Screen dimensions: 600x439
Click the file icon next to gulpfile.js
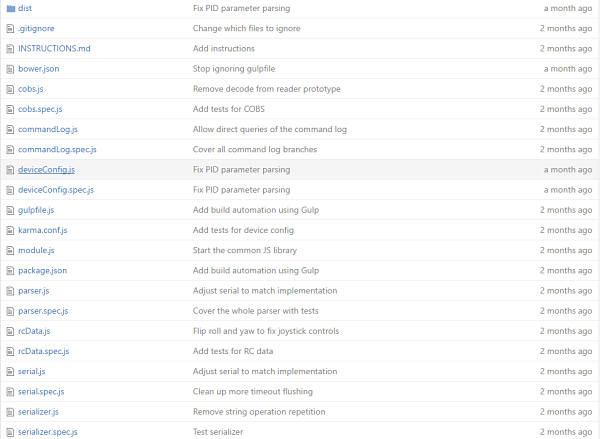[9, 210]
